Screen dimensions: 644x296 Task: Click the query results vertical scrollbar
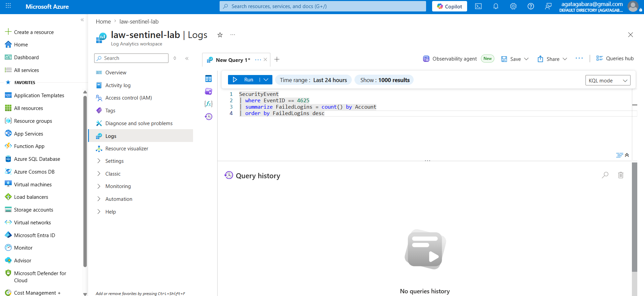coord(635,217)
